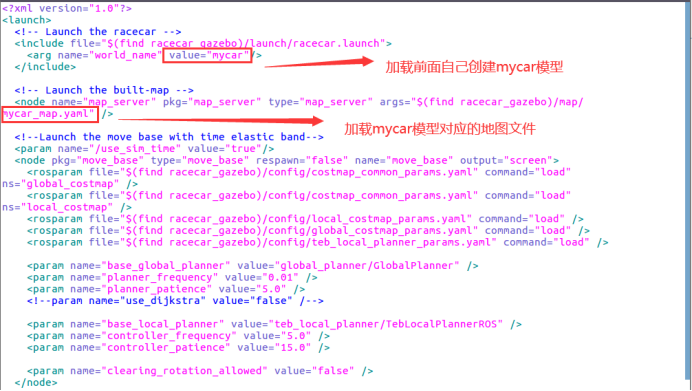Click the racecar.launch include file path

tap(245, 43)
